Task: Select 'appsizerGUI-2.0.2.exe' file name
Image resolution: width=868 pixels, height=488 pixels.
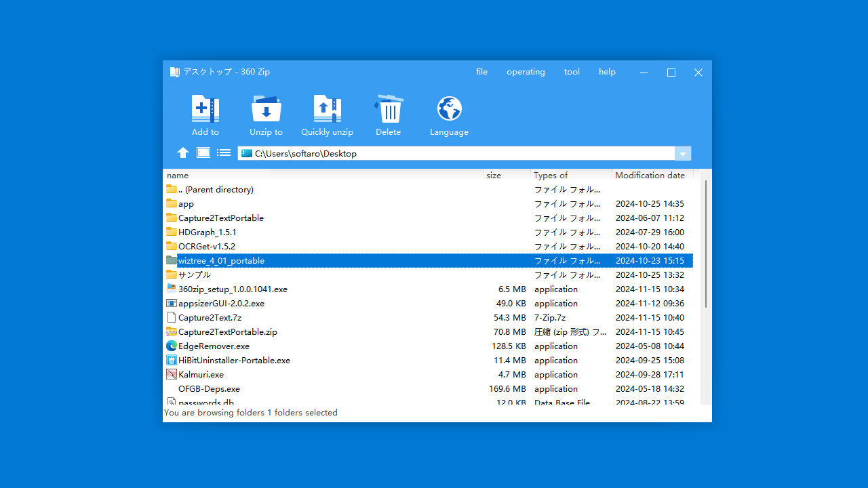Action: (x=221, y=304)
